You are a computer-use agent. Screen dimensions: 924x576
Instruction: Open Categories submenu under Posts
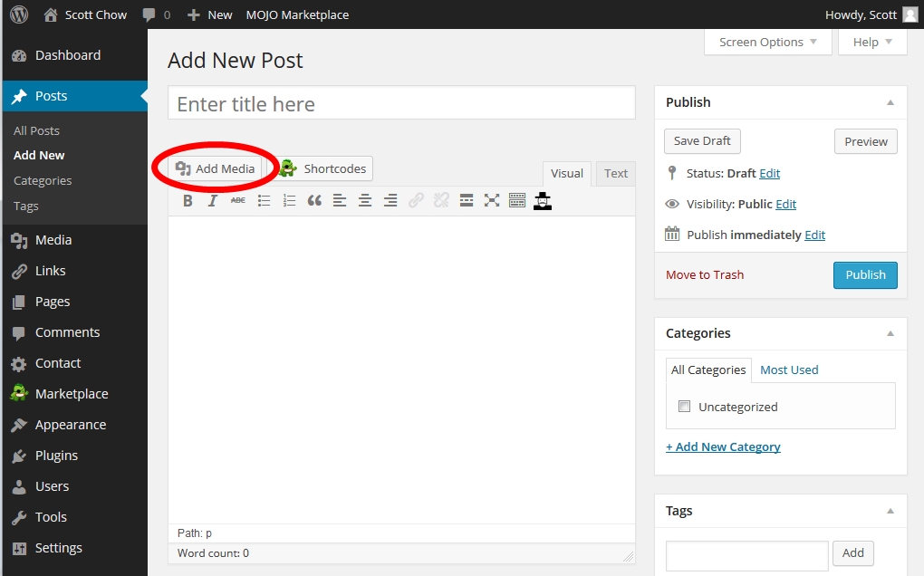43,181
